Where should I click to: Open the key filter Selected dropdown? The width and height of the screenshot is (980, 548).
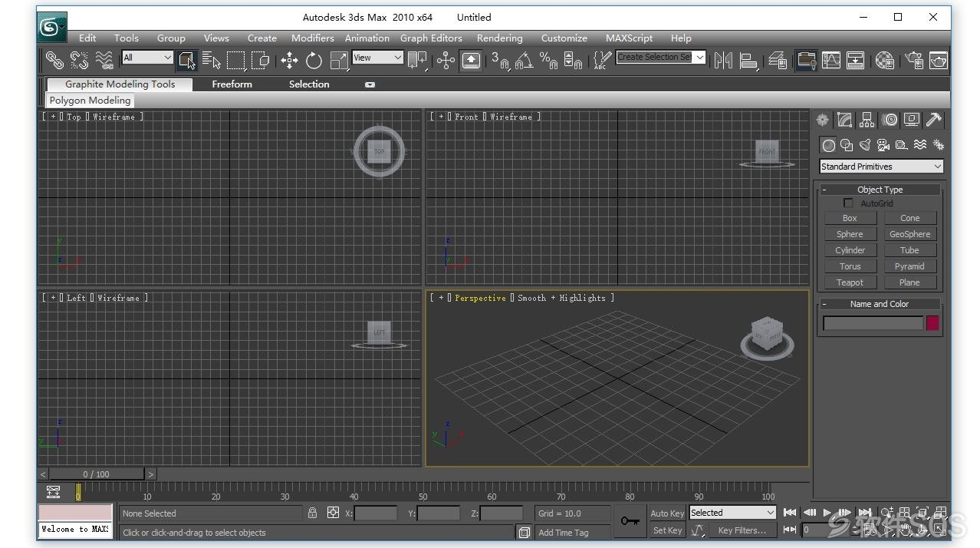tap(733, 513)
